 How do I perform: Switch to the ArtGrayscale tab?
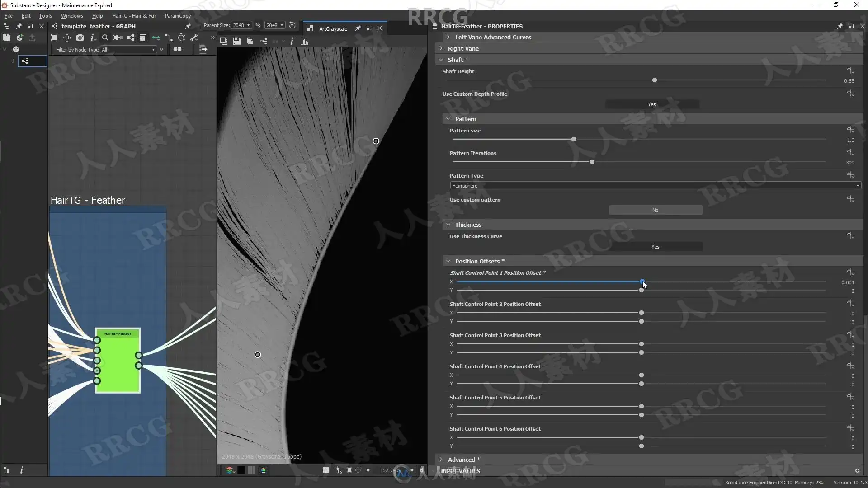tap(333, 28)
